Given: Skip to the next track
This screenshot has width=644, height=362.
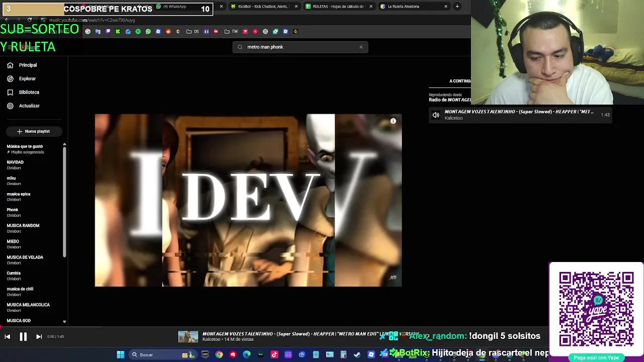Looking at the screenshot, I should 39,336.
